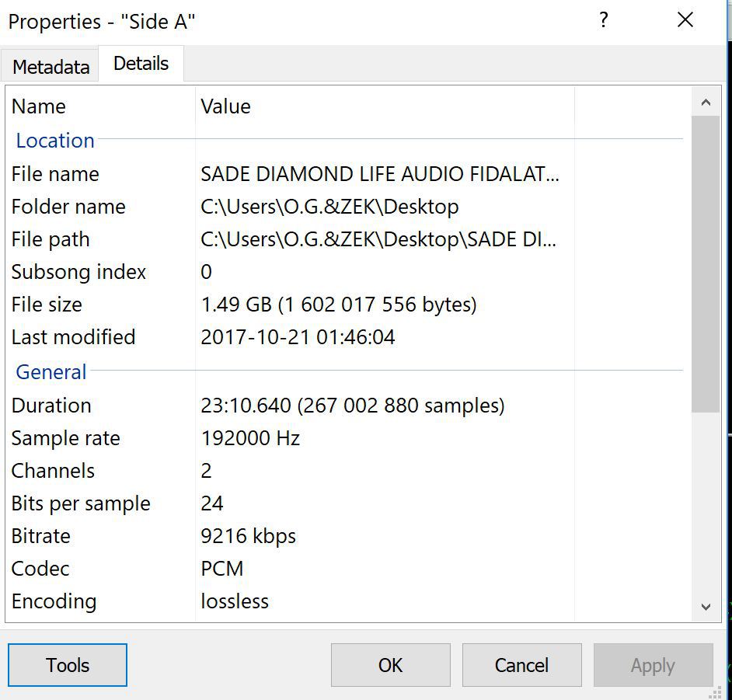Select the File name value 'SADE DIAMOND LIFE AUDIO FIDALAT...'
The image size is (732, 700).
click(x=380, y=174)
